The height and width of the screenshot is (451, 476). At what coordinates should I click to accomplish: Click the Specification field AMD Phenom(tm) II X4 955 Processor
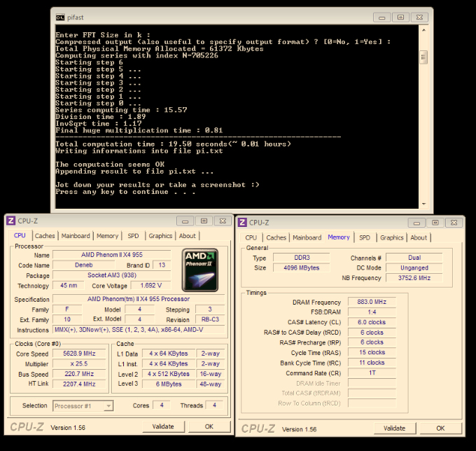pyautogui.click(x=139, y=299)
